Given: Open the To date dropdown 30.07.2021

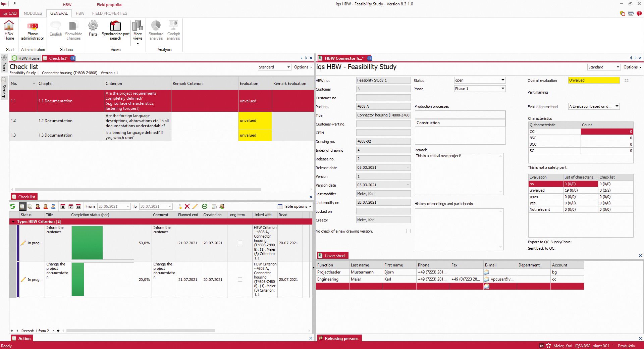Looking at the screenshot, I should click(x=170, y=206).
